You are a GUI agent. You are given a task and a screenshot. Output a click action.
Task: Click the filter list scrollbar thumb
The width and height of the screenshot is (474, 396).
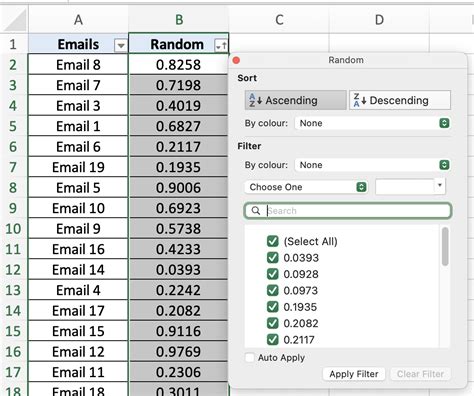click(445, 247)
